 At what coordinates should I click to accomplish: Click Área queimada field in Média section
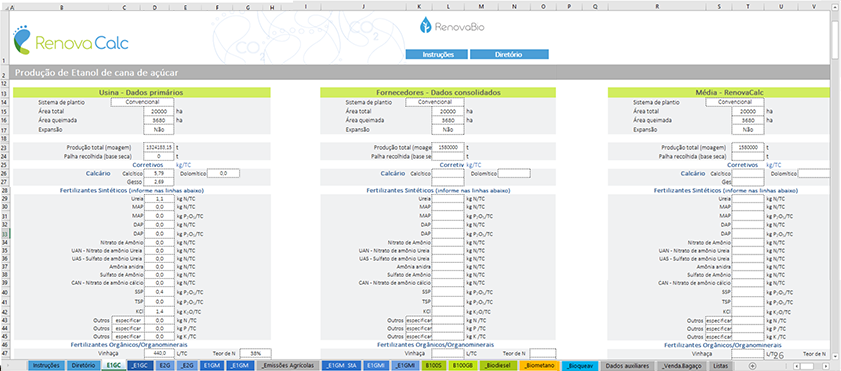748,120
